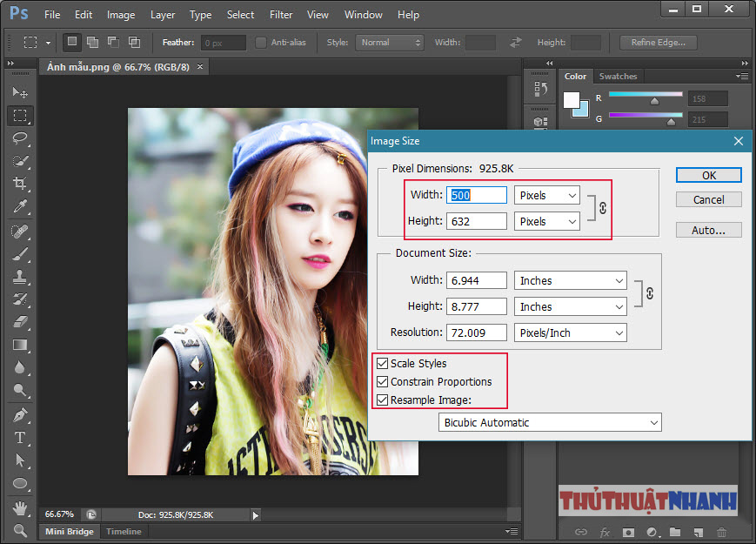
Task: Open Style Normal dropdown in options bar
Action: [x=390, y=43]
